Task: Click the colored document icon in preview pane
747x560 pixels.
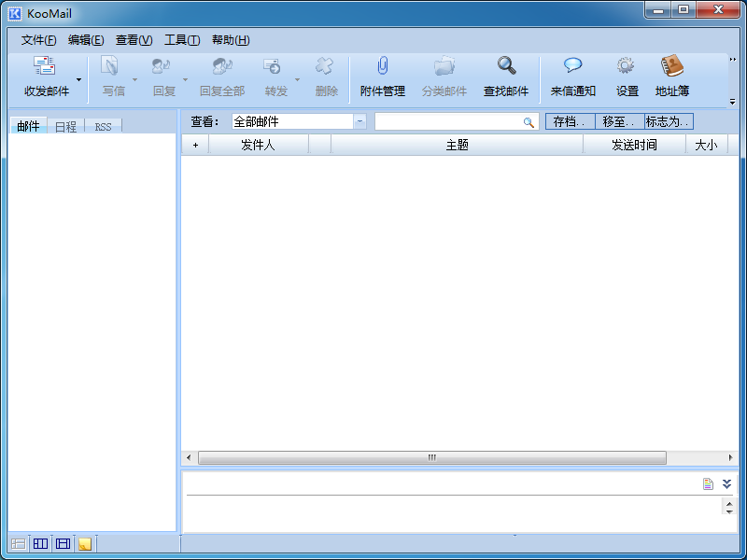Action: pos(709,483)
